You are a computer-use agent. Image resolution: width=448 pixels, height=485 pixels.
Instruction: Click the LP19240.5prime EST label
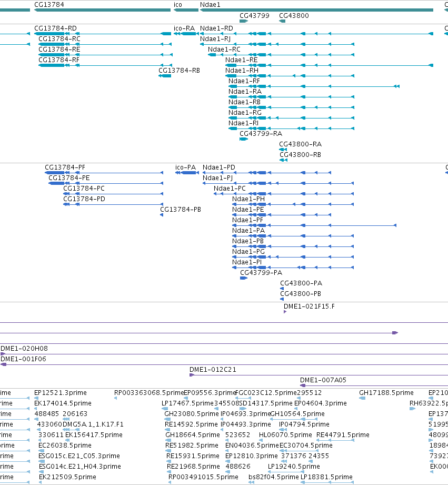(x=294, y=466)
